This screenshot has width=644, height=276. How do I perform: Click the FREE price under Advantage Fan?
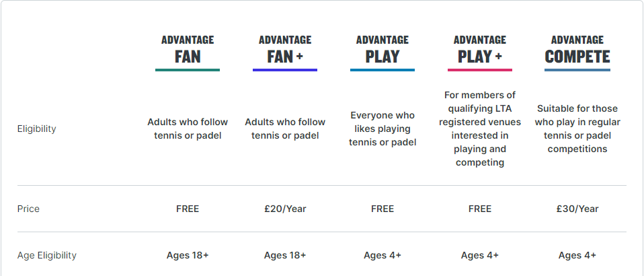(x=188, y=209)
